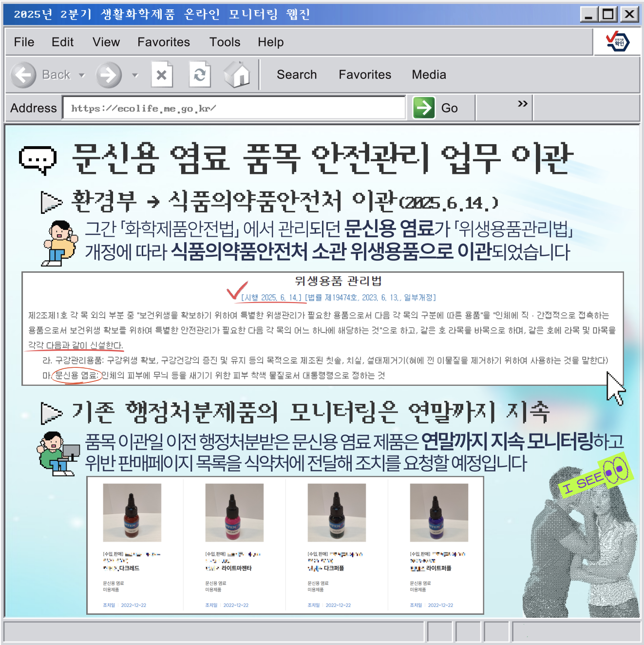Screen dimensions: 644x645
Task: Click the speech bubble icon beside the headline
Action: 38,159
